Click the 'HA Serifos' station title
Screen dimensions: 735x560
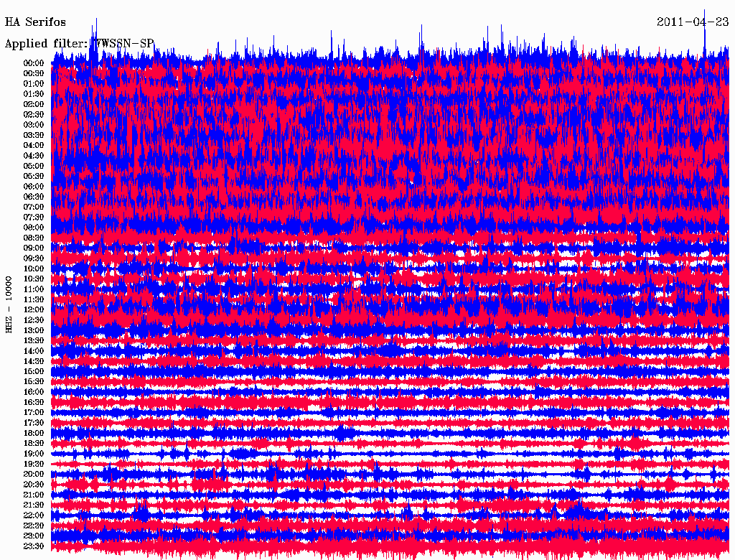[35, 22]
